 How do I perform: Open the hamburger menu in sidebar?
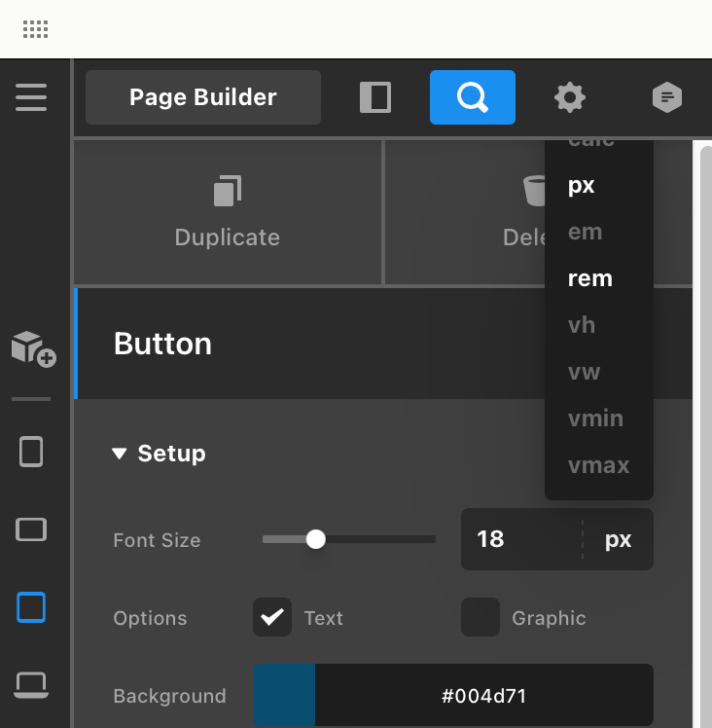point(31,97)
